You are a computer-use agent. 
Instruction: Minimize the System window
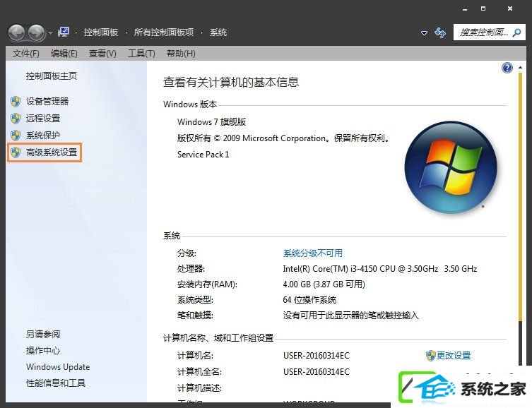465,9
